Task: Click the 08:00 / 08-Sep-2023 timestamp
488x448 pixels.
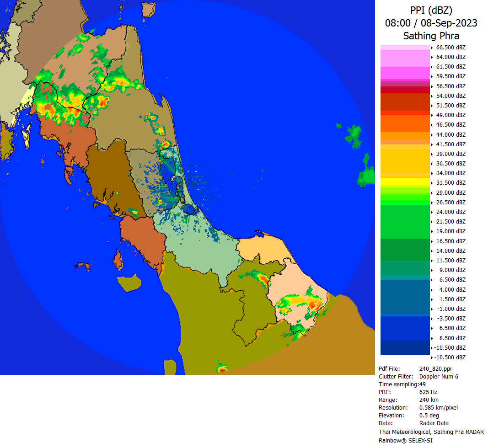Action: [x=431, y=23]
